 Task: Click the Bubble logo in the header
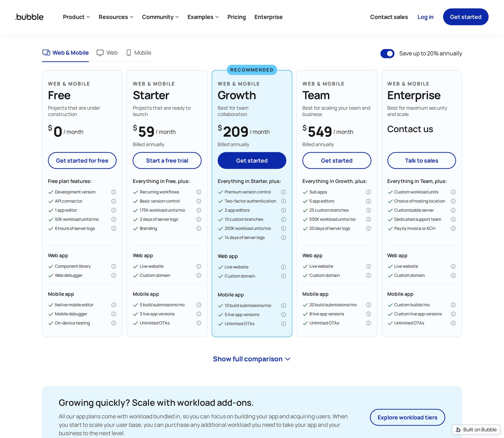30,17
